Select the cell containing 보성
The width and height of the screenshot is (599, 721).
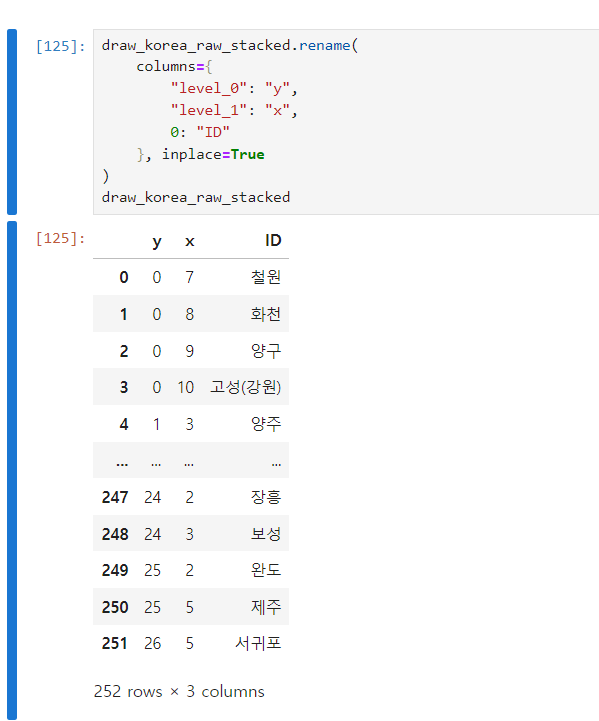[266, 533]
